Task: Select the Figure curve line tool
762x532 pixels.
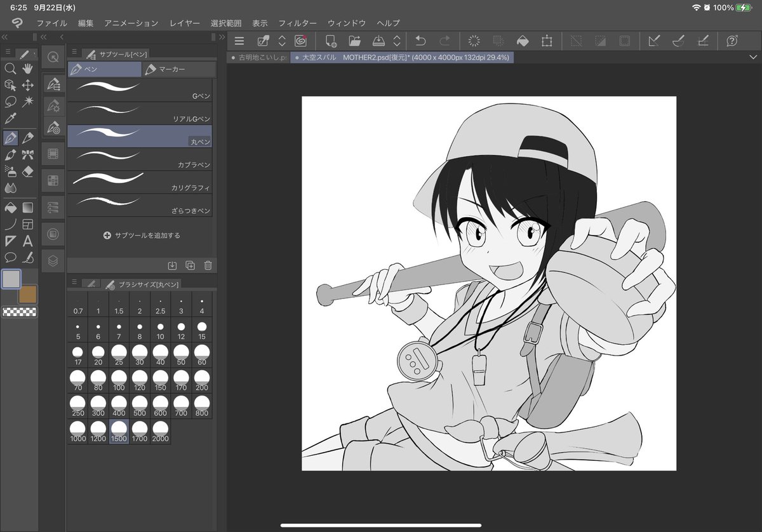Action: 10,223
